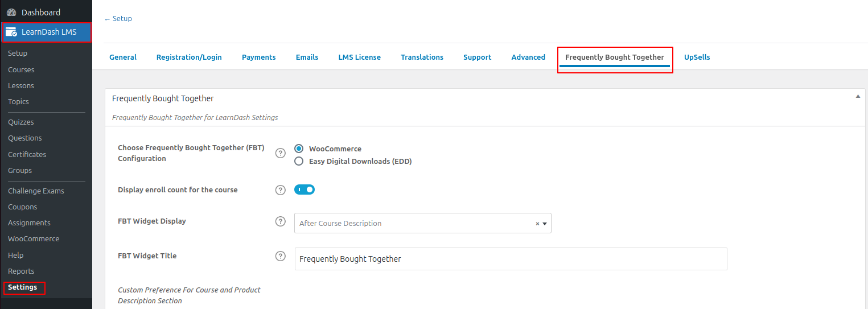Go back via the Setup link
The height and width of the screenshot is (309, 868).
pyautogui.click(x=118, y=19)
